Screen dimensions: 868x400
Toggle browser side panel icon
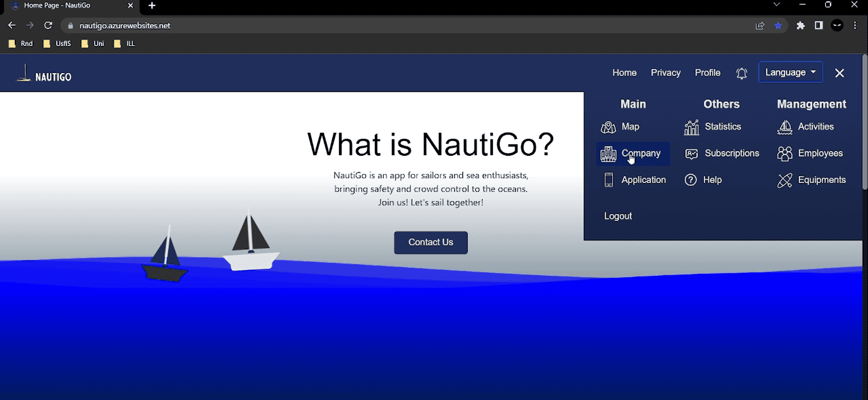(819, 25)
